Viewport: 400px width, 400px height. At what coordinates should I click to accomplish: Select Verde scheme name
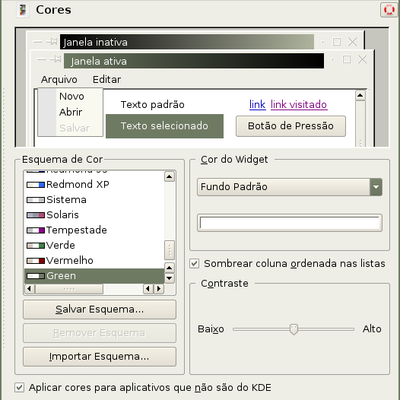[61, 245]
